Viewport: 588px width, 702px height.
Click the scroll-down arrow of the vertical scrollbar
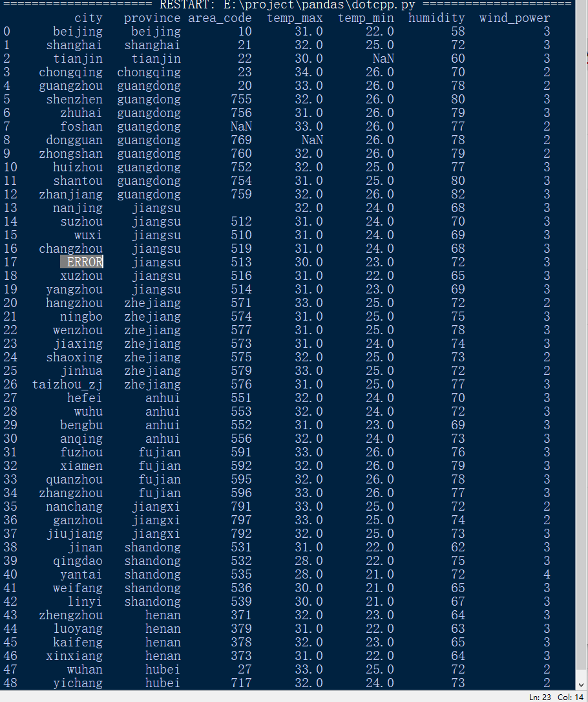(x=581, y=685)
